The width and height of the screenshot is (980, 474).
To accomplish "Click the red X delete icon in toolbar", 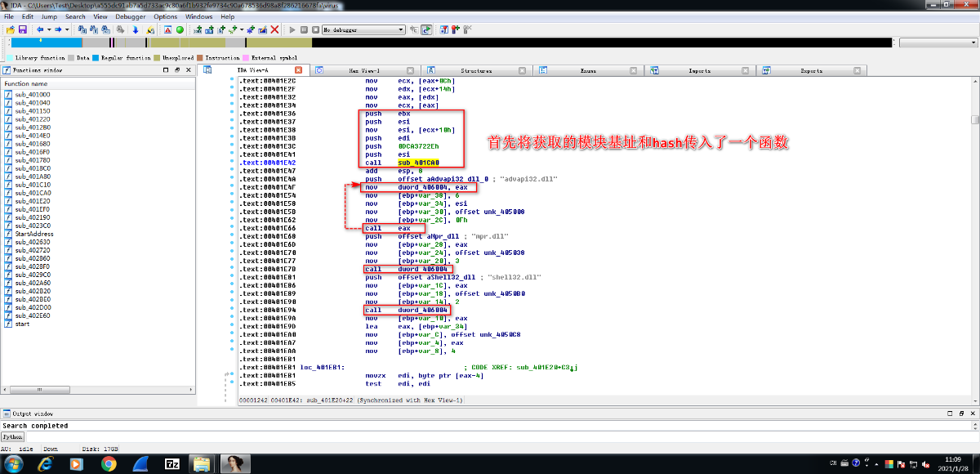I will coord(274,29).
